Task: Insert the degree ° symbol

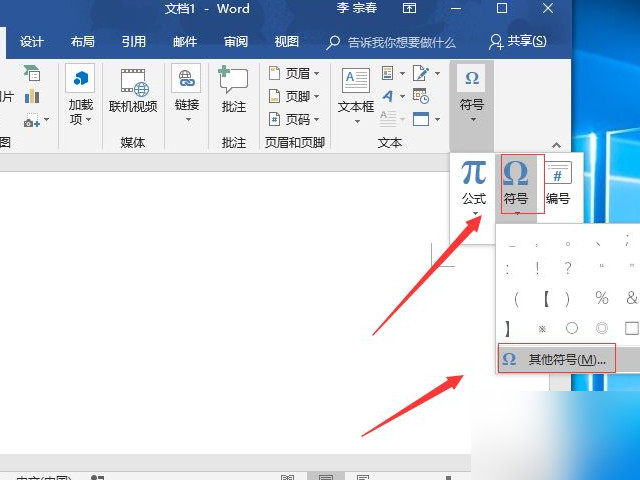Action: click(567, 244)
